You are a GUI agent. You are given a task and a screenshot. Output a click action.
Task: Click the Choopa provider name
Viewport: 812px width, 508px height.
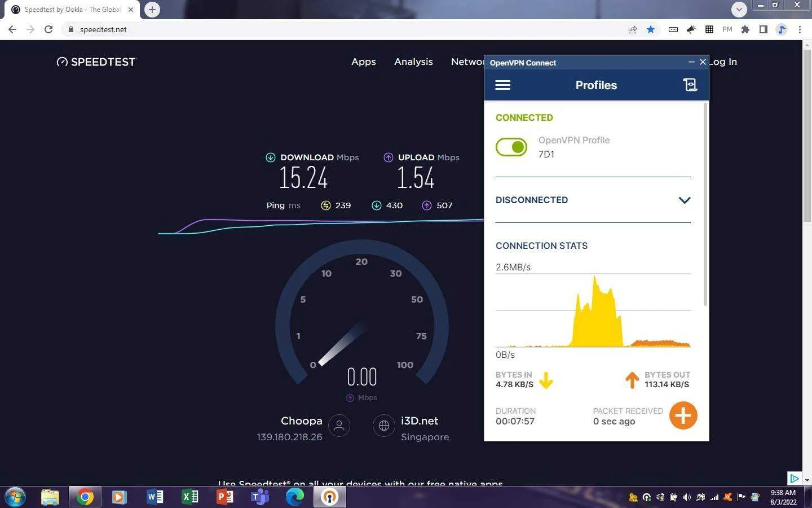tap(302, 421)
